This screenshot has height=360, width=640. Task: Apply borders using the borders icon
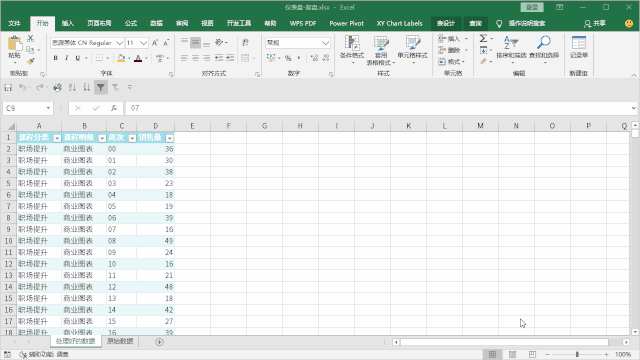[99, 58]
